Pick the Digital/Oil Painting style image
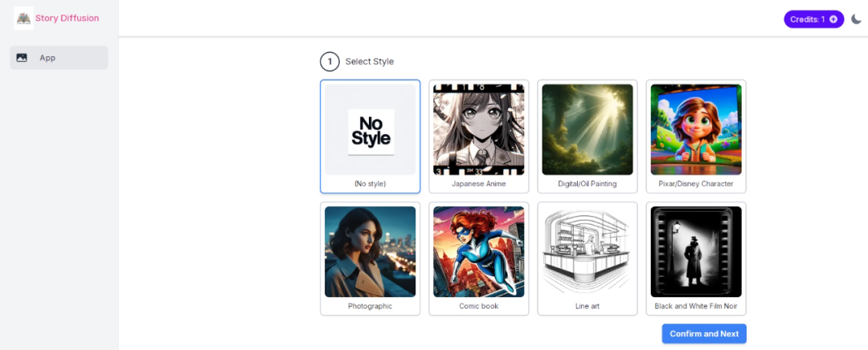 (588, 130)
